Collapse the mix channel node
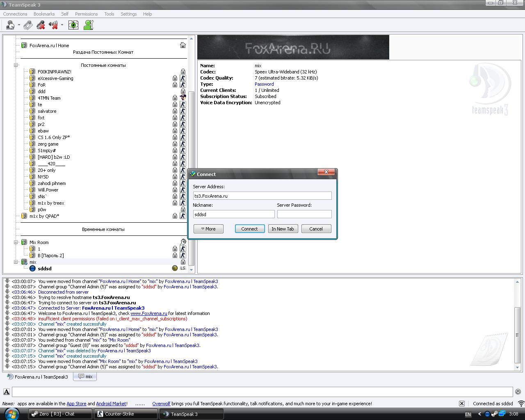Image resolution: width=525 pixels, height=420 pixels. pos(16,262)
